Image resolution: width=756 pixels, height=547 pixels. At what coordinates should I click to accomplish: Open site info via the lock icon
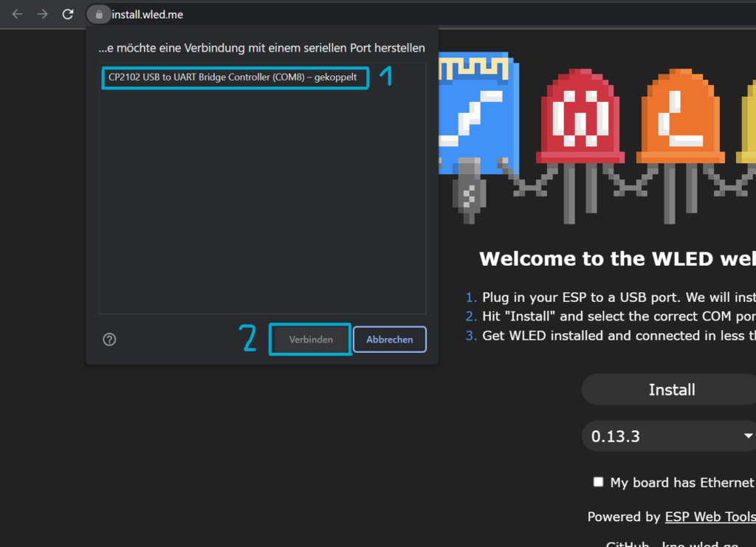99,15
